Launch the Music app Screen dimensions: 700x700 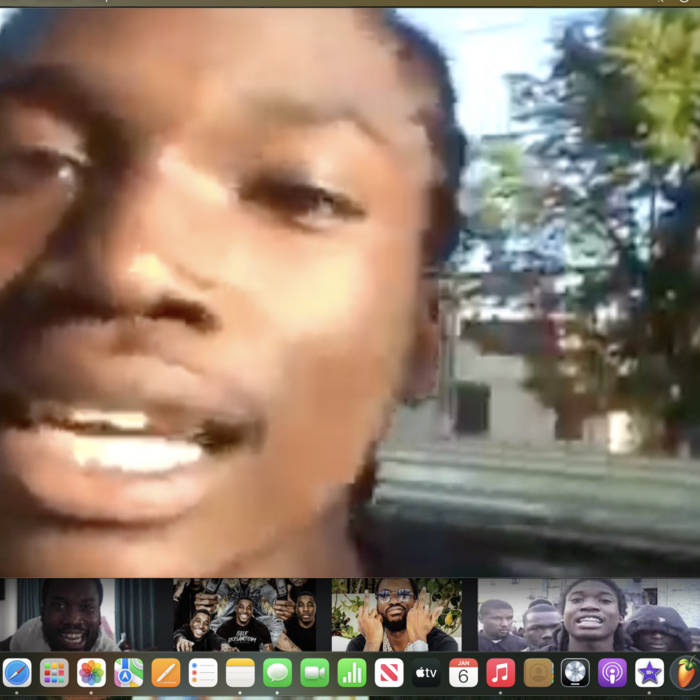click(x=501, y=672)
